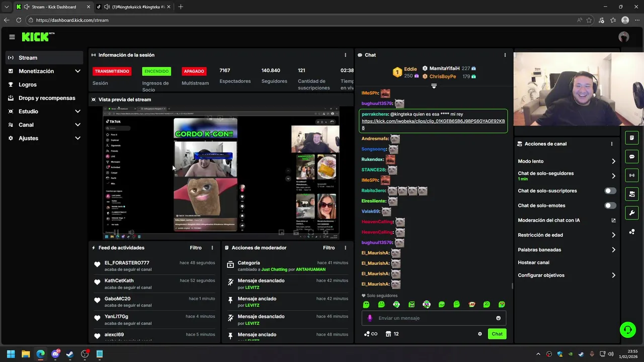Open Acciones de canal three-dot options
This screenshot has height=362, width=644.
point(612,144)
